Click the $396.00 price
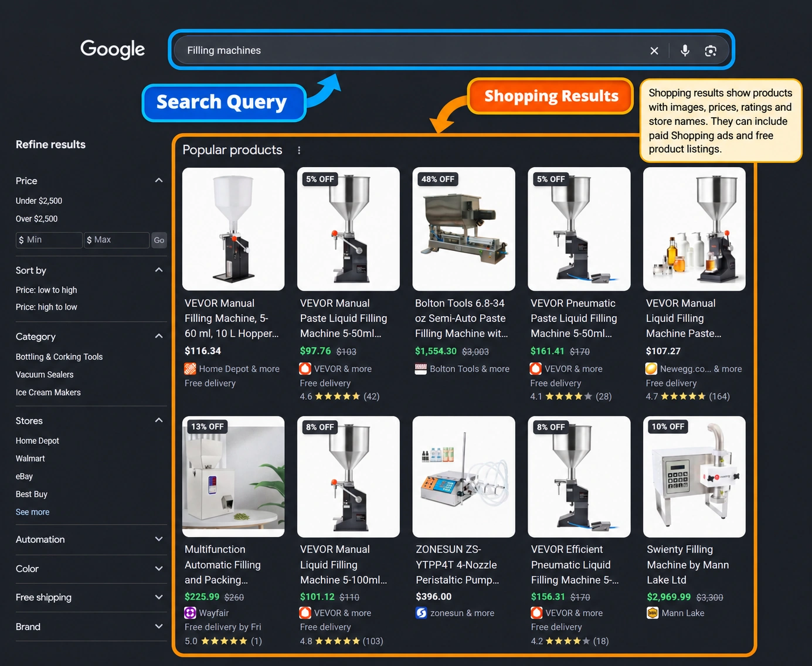Image resolution: width=812 pixels, height=666 pixels. pos(433,597)
